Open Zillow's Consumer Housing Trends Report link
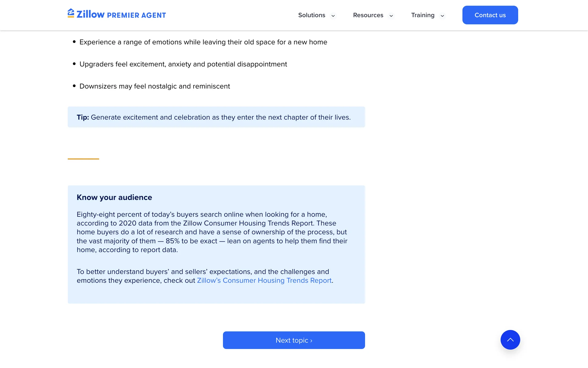 click(264, 281)
